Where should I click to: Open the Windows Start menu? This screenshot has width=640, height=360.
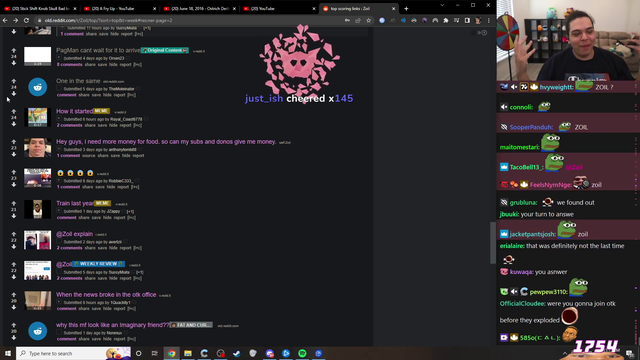[8, 353]
